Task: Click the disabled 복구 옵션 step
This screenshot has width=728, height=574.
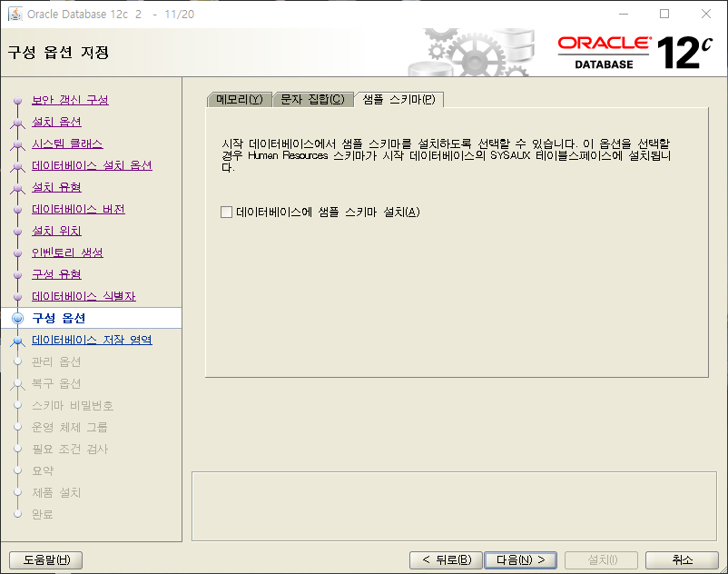Action: [x=56, y=383]
